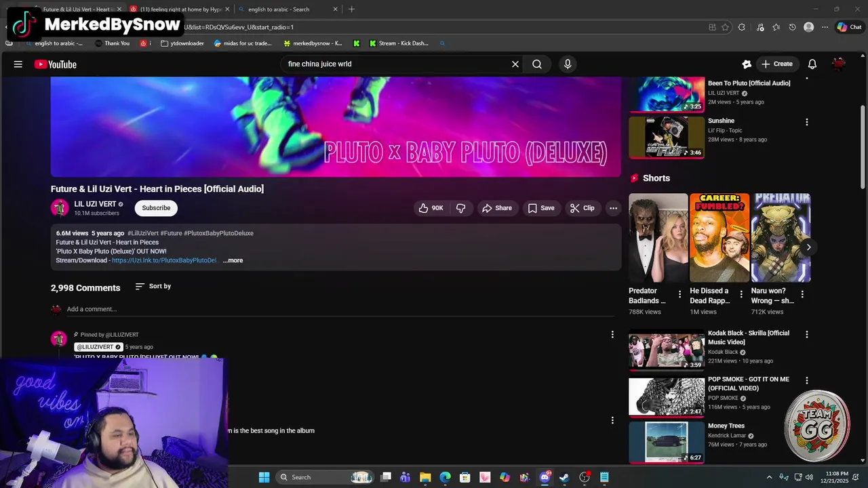
Task: Open Microsoft Edge from taskbar
Action: click(445, 477)
